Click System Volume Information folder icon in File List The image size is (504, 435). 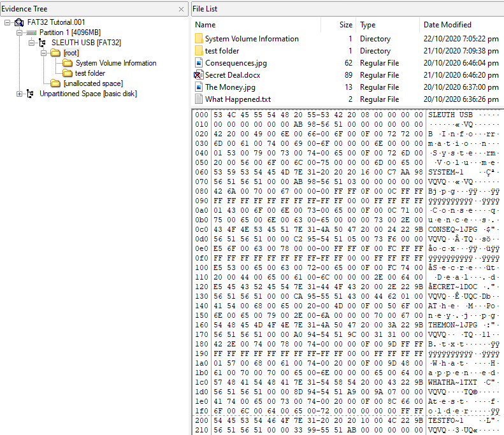[x=199, y=39]
